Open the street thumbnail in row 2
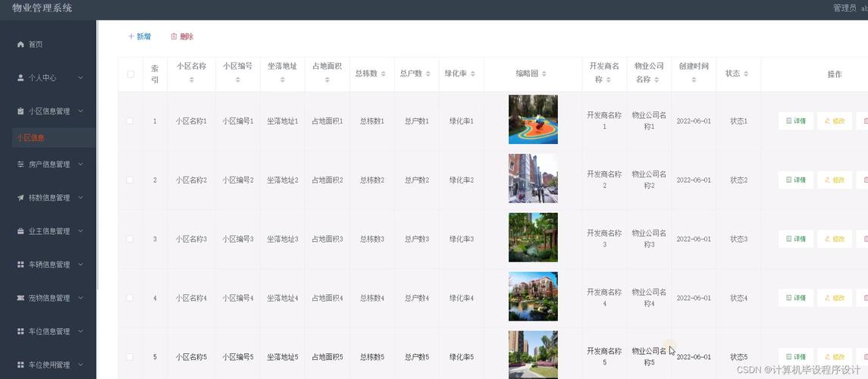 533,178
